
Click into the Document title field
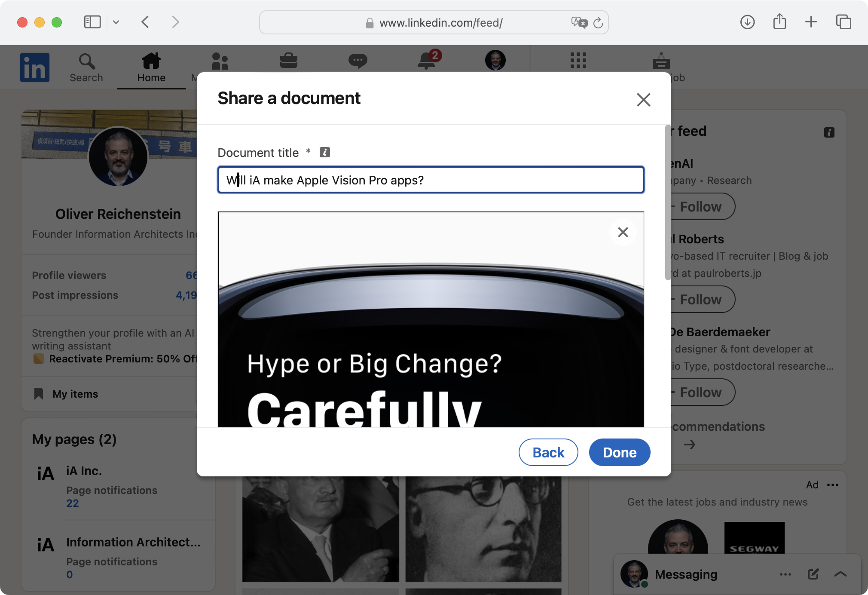coord(431,180)
